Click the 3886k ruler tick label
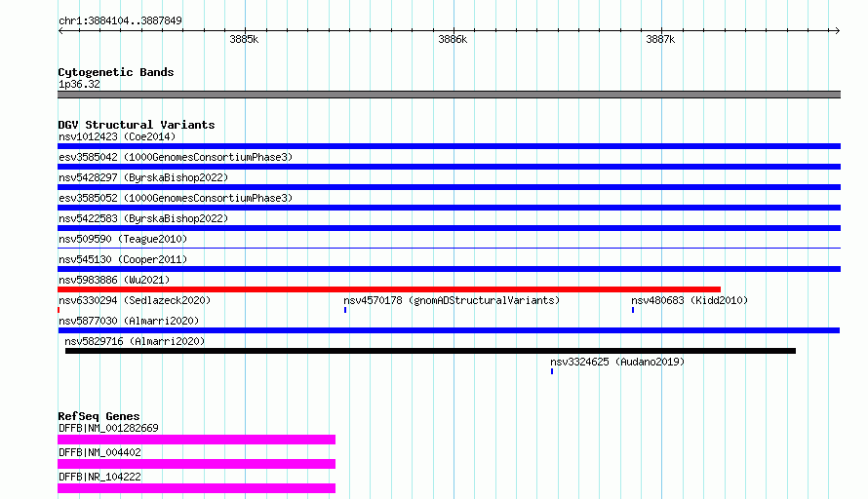Viewport: 868px width, 499px height. click(x=453, y=39)
